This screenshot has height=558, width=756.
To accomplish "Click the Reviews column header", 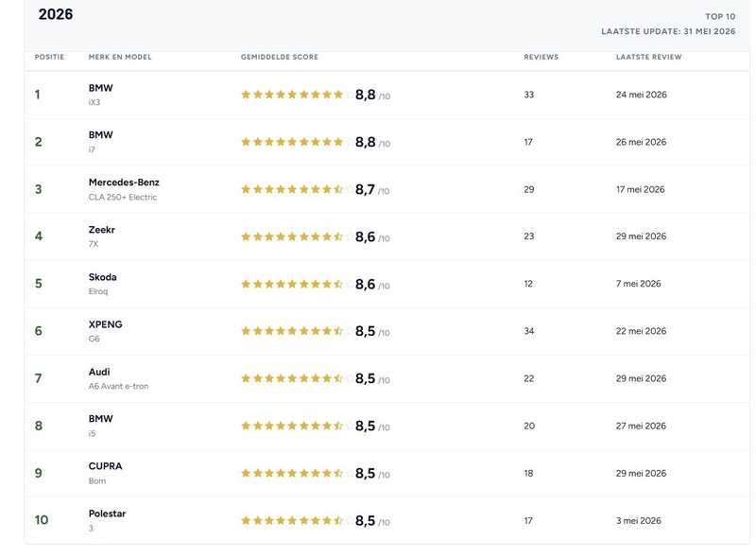I will 541,57.
